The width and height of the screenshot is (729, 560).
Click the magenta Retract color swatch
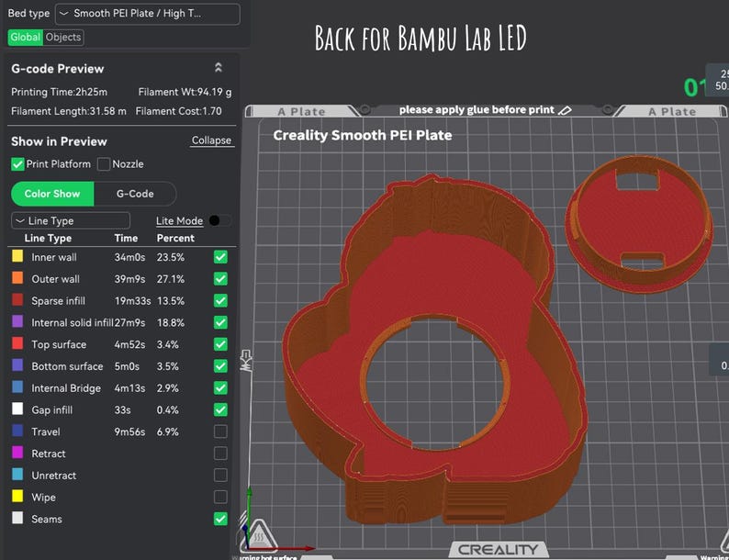(17, 453)
